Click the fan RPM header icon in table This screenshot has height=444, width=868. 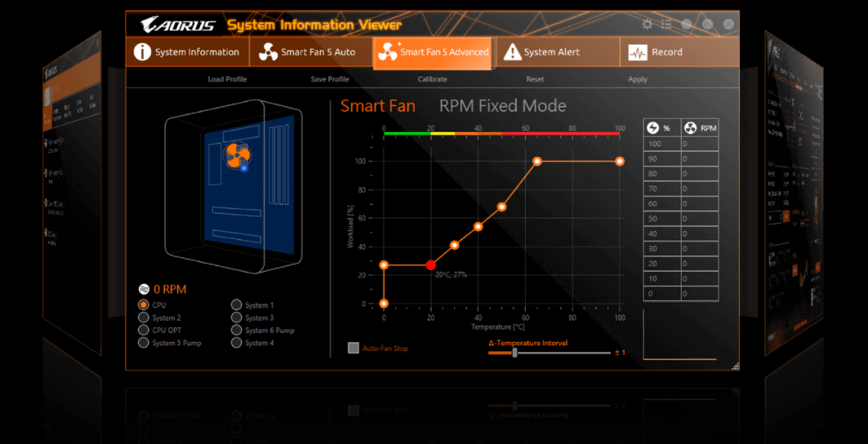pyautogui.click(x=690, y=128)
